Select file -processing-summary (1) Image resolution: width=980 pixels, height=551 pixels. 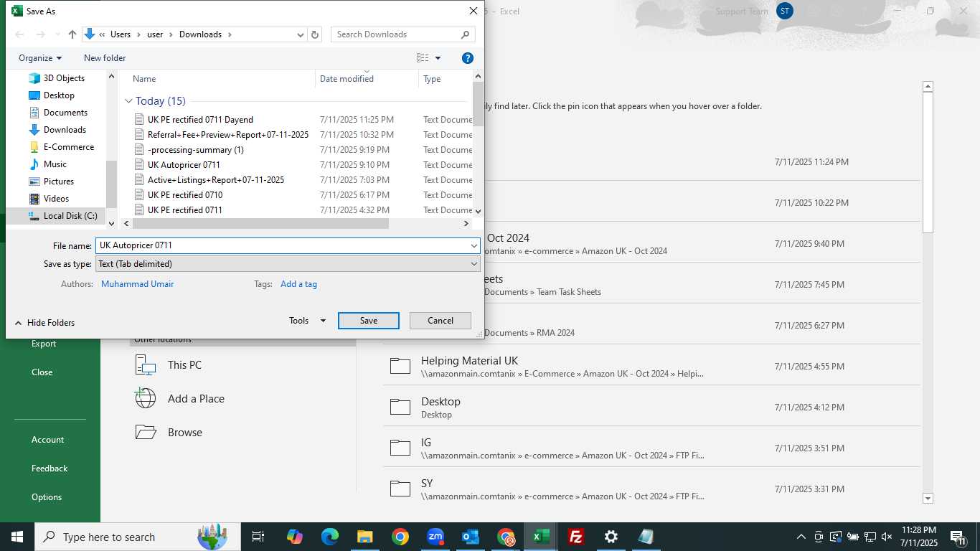[x=196, y=150]
